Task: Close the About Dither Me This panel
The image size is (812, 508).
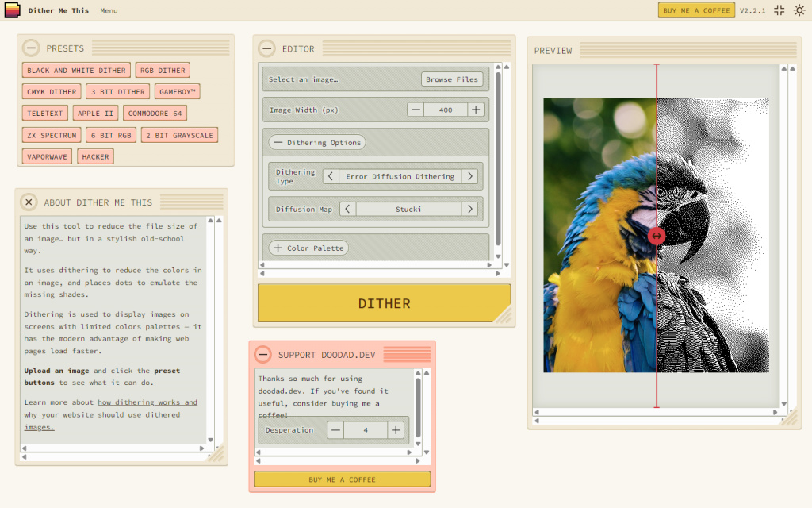Action: 29,202
